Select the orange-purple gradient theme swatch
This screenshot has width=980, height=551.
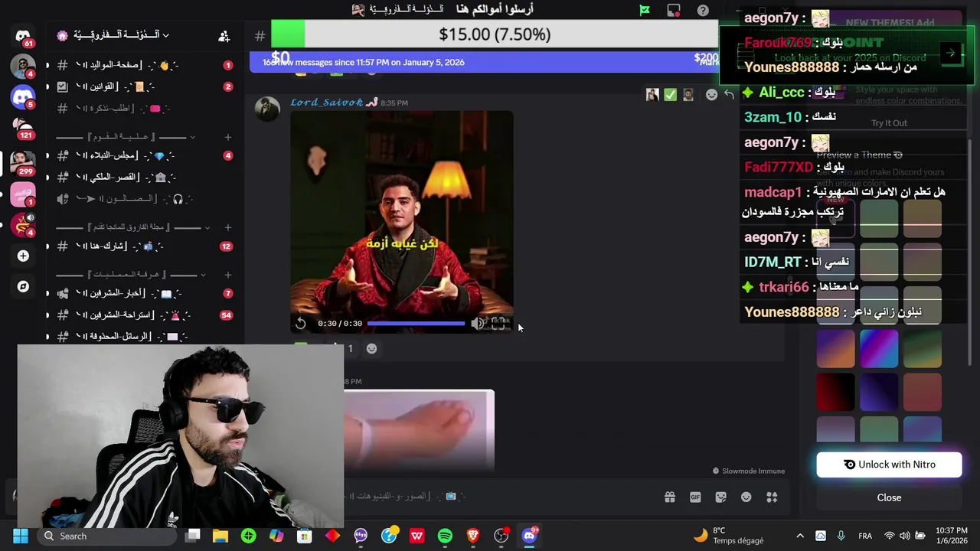(835, 348)
